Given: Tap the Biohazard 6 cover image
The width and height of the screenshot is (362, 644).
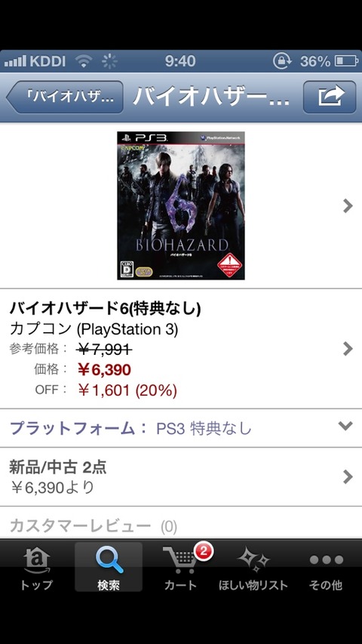Looking at the screenshot, I should 181,205.
